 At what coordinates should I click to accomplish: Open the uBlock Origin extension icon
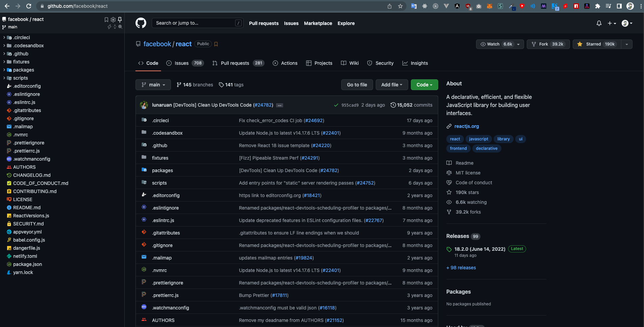point(468,6)
